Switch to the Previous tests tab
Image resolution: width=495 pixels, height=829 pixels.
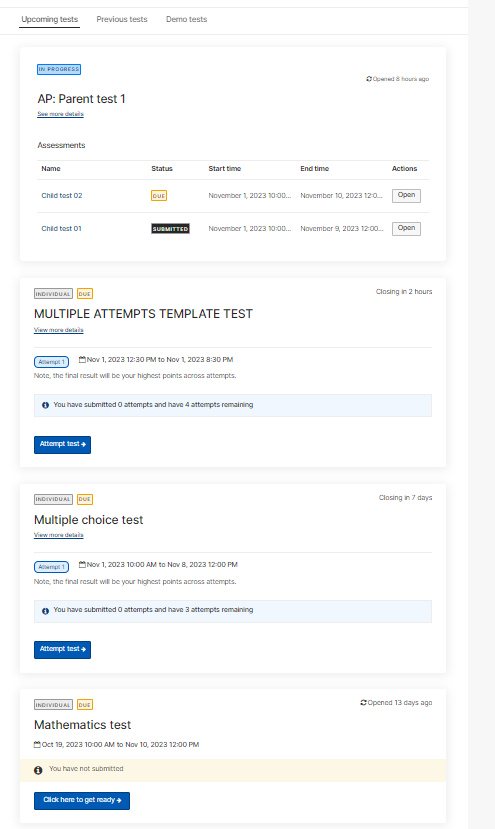[x=122, y=19]
